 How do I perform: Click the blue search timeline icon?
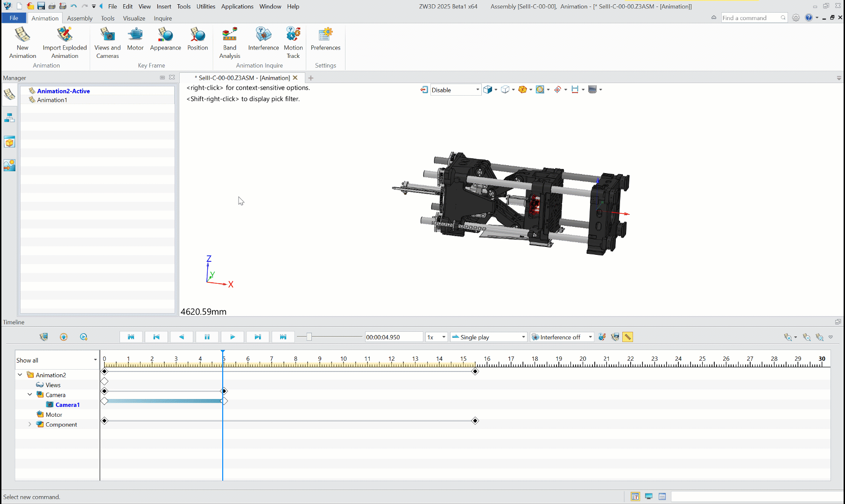coord(84,337)
